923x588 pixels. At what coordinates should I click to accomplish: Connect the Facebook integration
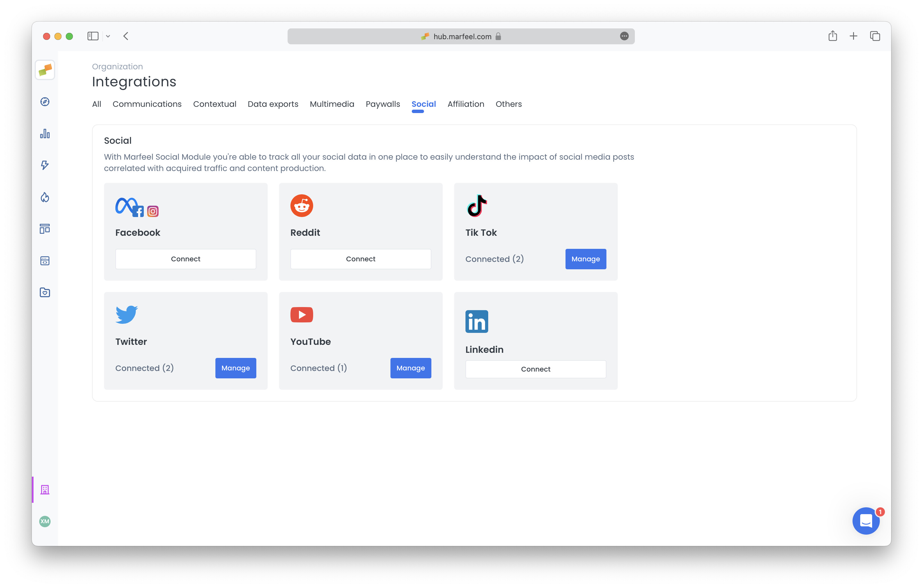pos(186,258)
